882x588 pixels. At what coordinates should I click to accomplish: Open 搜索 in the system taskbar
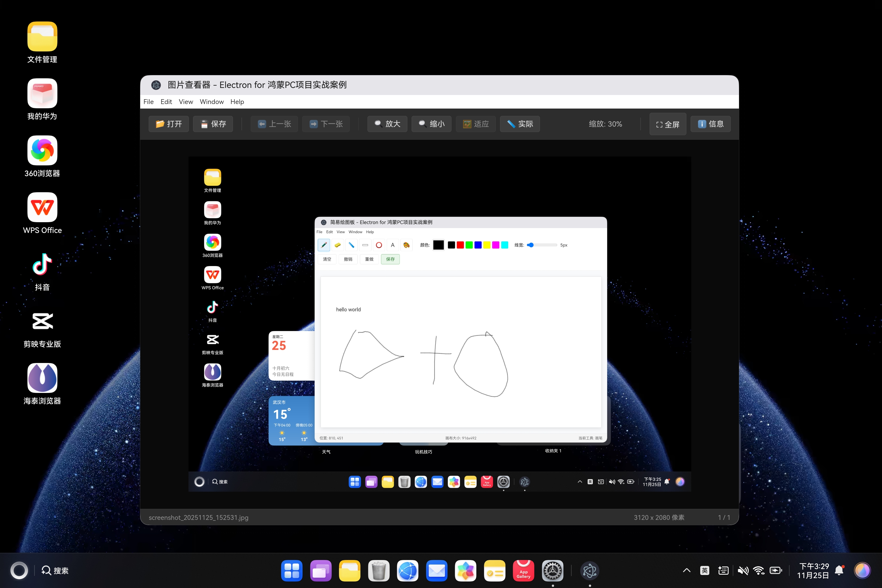point(55,571)
